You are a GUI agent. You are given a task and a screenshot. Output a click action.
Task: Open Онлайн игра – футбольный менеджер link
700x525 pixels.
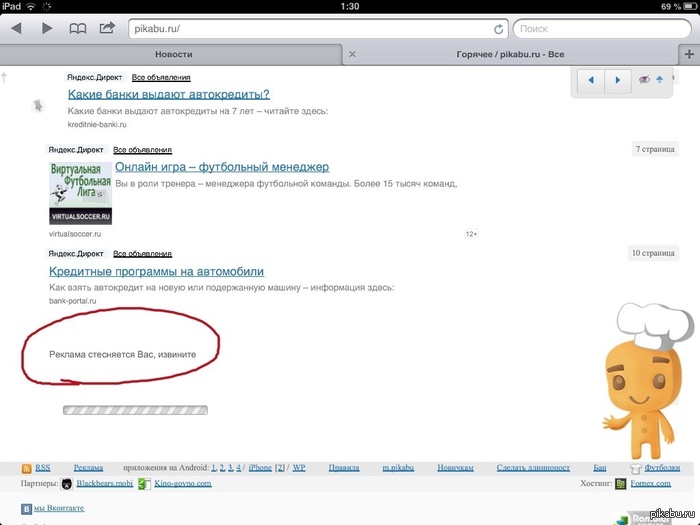(222, 167)
